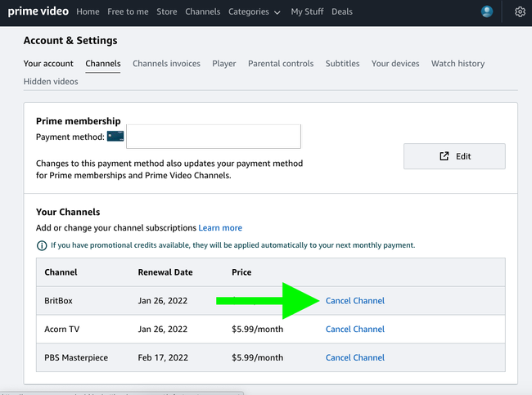Switch to Subtitles tab

(342, 64)
